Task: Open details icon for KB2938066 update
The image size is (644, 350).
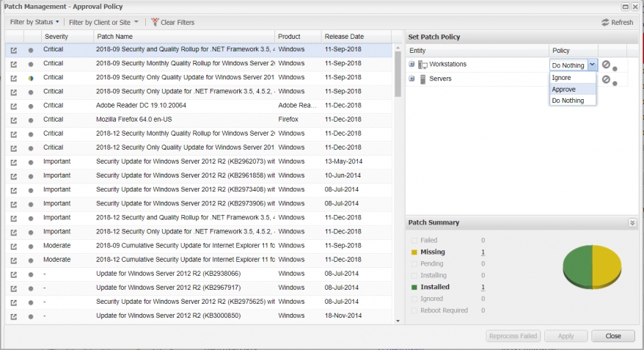Action: click(13, 274)
